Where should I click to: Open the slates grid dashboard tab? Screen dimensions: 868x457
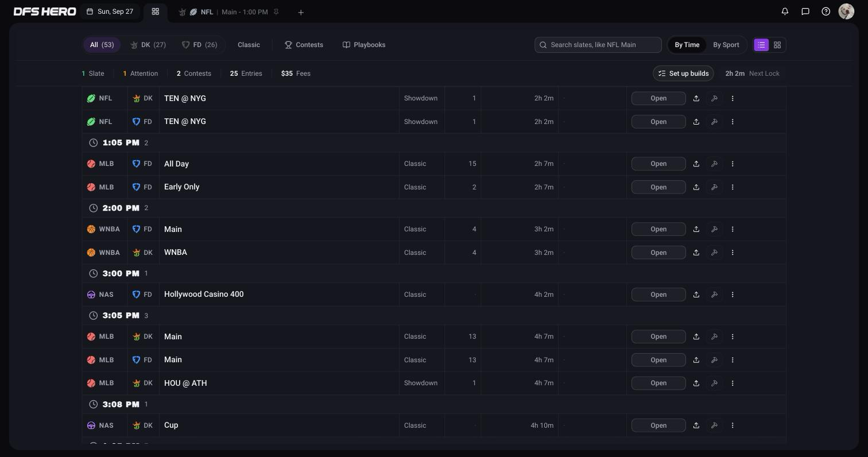(x=155, y=11)
